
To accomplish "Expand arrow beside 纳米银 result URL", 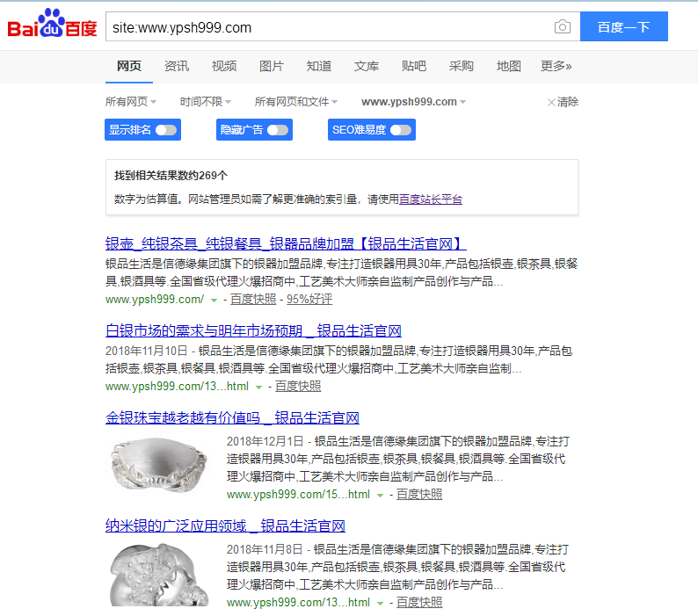I will coord(380,604).
